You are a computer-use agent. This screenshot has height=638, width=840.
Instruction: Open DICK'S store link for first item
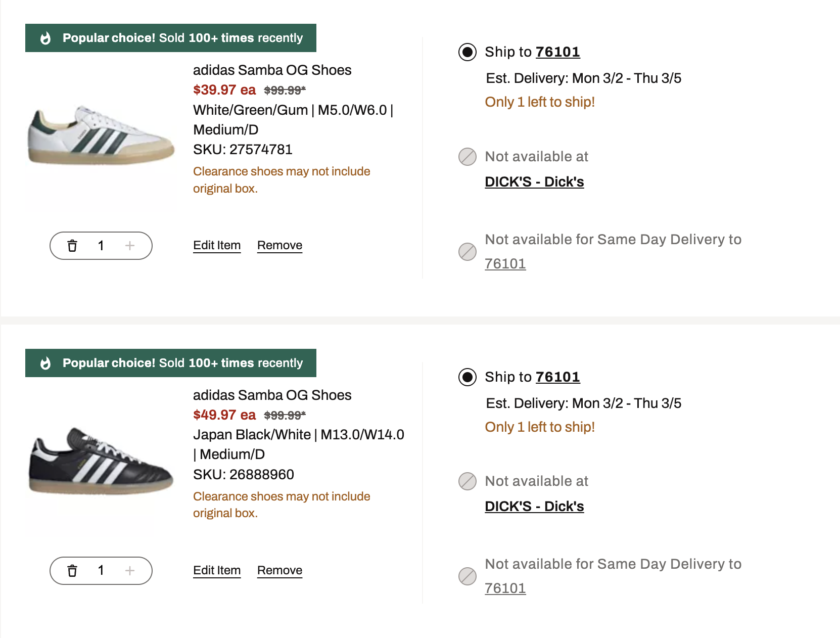coord(534,182)
